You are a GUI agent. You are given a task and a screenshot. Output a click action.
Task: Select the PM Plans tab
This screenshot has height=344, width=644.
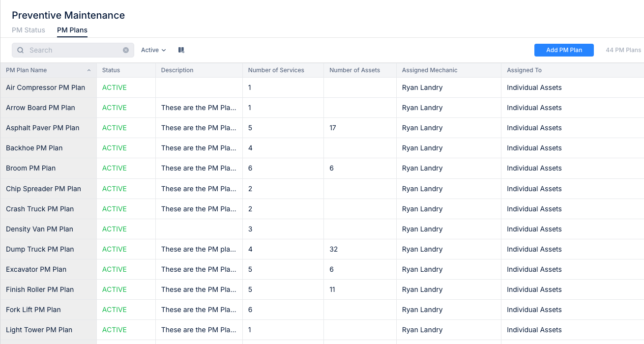tap(72, 30)
